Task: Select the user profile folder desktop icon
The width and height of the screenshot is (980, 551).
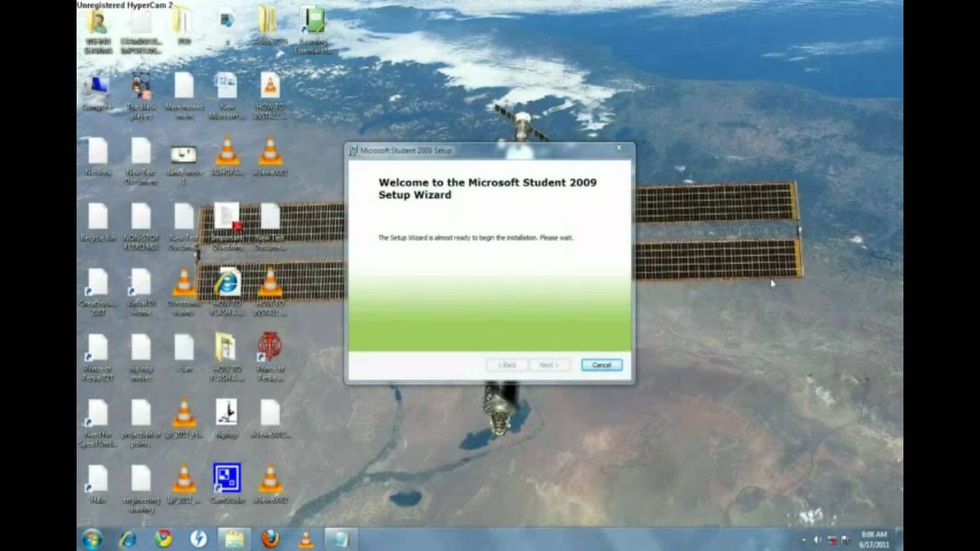Action: tap(98, 31)
